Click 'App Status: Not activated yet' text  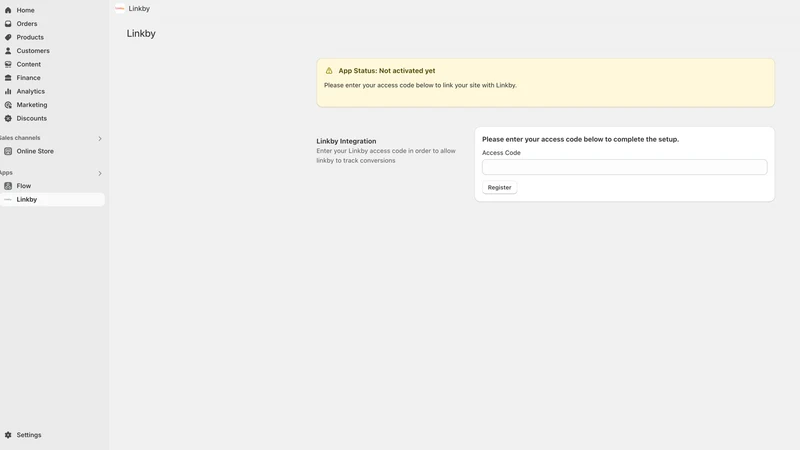point(387,71)
